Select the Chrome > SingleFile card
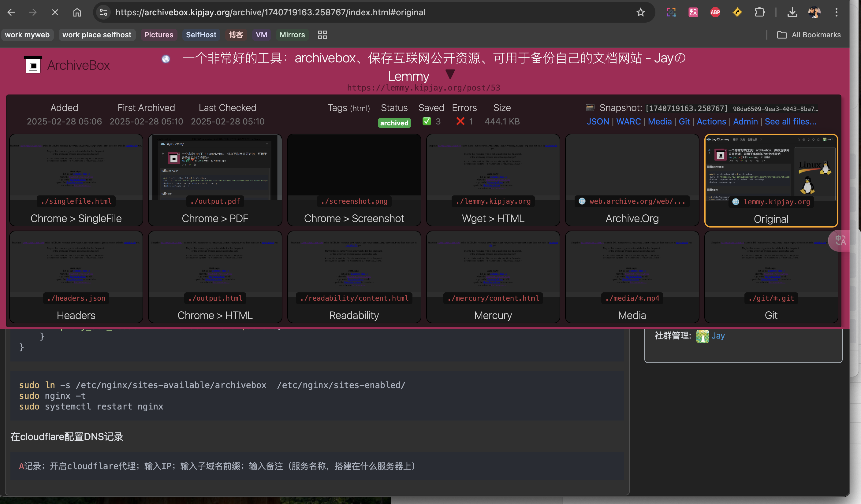Screen dimensions: 861x504 [76, 180]
